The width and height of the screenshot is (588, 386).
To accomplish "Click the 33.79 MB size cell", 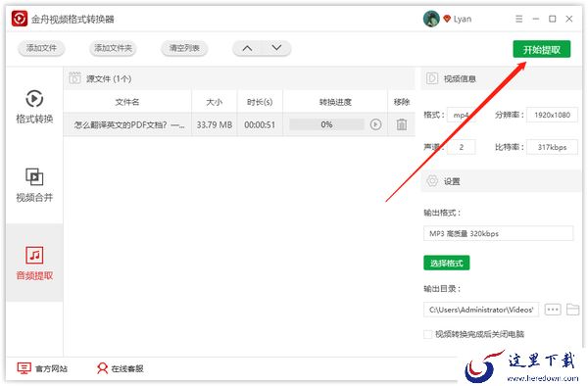I will coord(215,124).
